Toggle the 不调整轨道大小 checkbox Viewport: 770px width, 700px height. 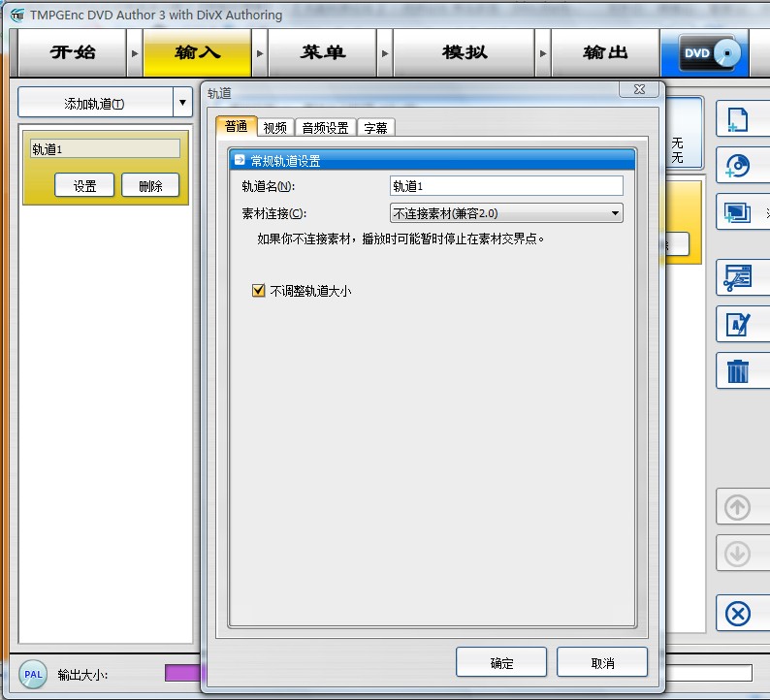click(258, 291)
